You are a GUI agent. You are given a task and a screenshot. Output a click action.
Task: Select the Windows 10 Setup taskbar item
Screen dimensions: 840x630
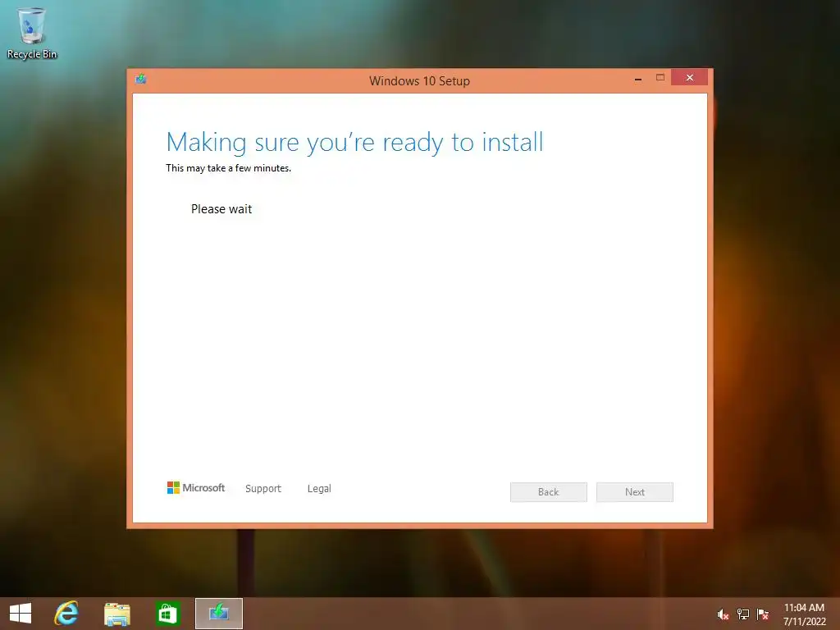[218, 614]
